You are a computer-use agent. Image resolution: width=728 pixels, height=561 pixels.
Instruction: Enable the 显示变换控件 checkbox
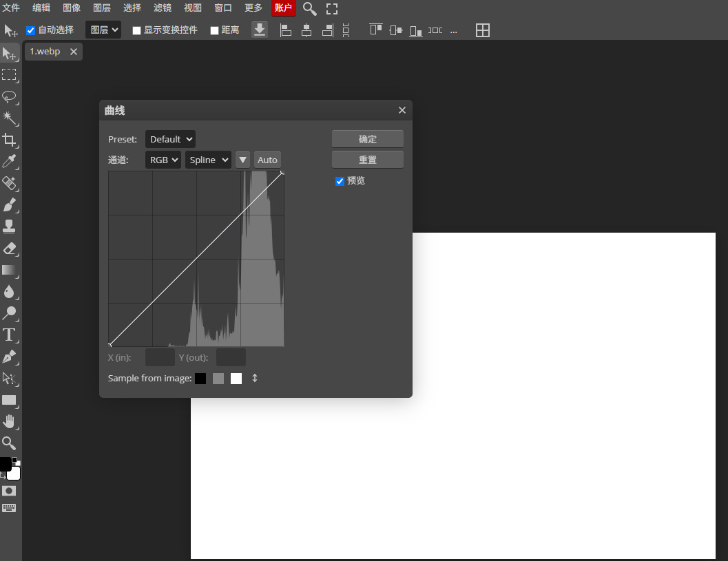click(136, 30)
